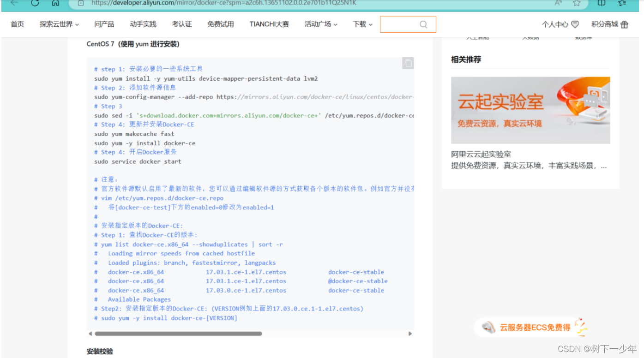Click the address bar URL
Screen dimensions: 644x358
224,3
